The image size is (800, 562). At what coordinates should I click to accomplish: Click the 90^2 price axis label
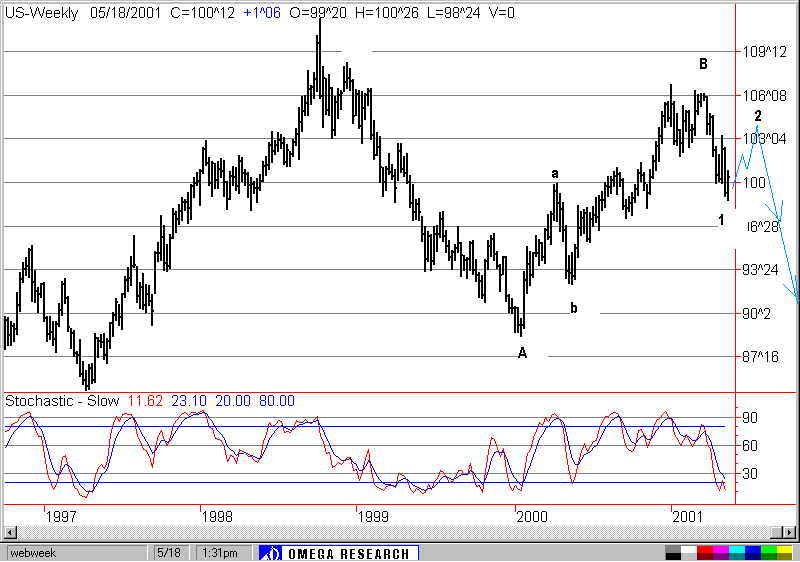(x=757, y=314)
